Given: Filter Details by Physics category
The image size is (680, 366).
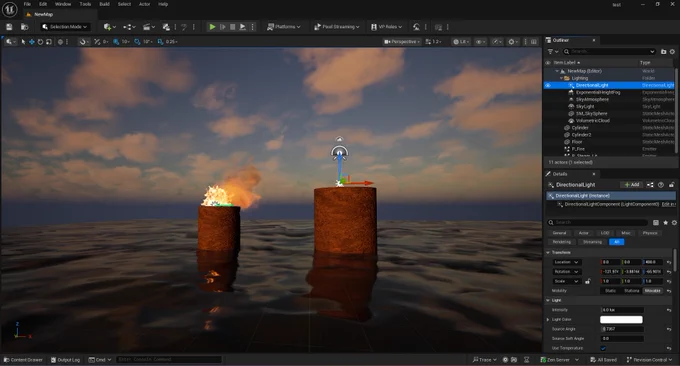Looking at the screenshot, I should (x=650, y=233).
